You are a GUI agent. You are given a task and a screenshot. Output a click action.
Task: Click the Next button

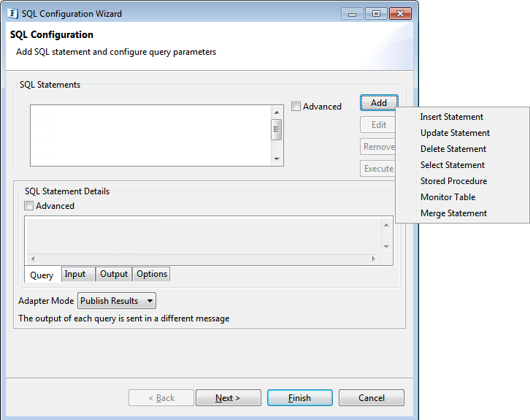[227, 398]
